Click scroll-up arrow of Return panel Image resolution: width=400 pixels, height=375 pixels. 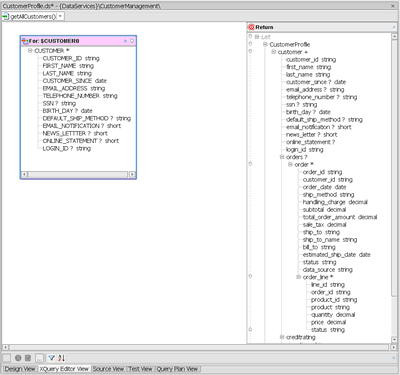(x=394, y=36)
